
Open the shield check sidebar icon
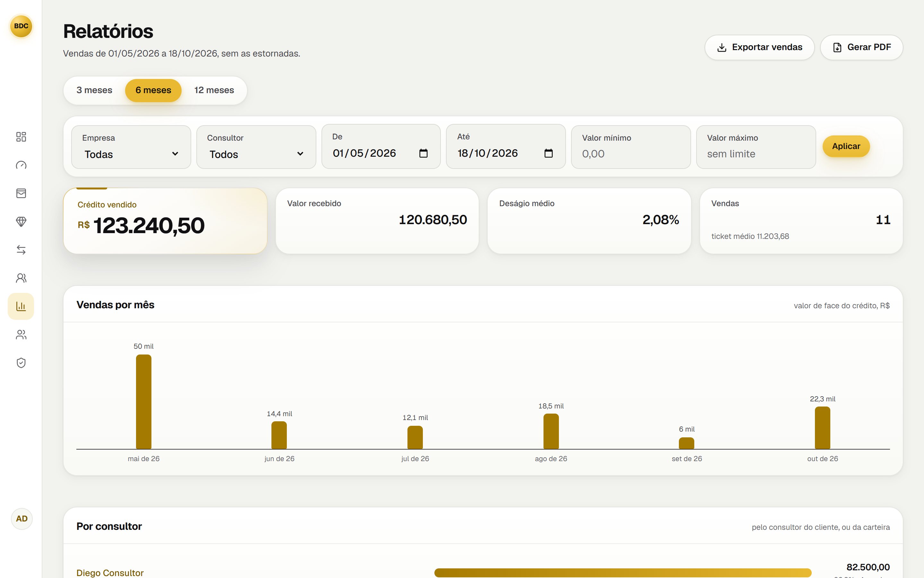(21, 363)
